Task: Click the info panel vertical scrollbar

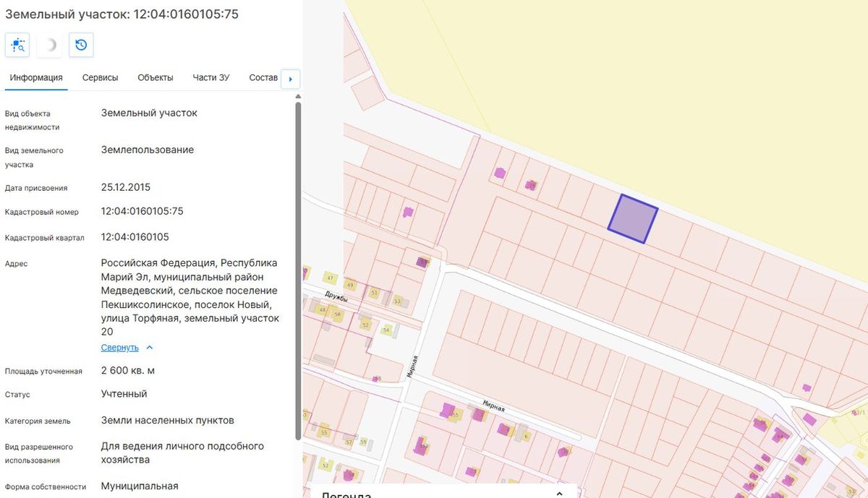Action: click(x=298, y=271)
